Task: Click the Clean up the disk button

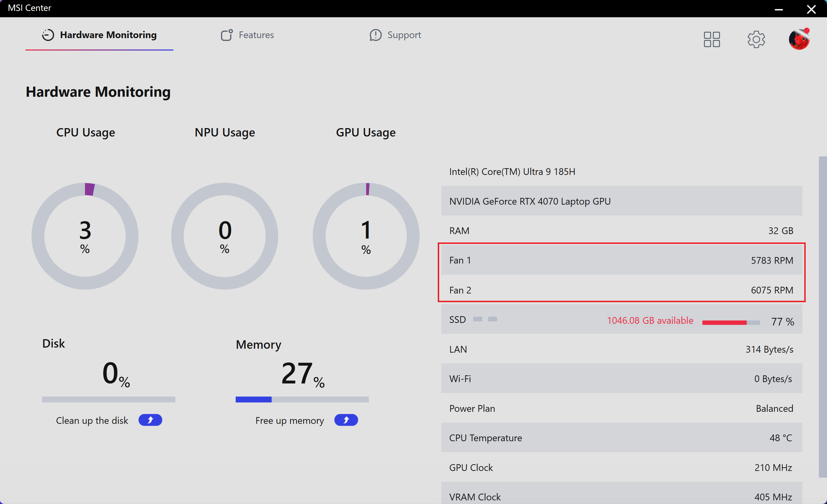Action: pos(150,420)
